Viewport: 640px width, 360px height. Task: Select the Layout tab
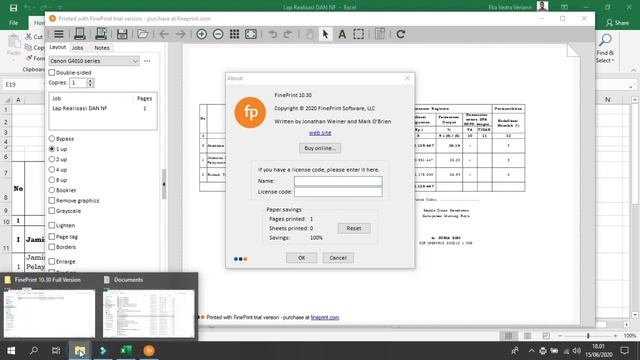pos(58,47)
